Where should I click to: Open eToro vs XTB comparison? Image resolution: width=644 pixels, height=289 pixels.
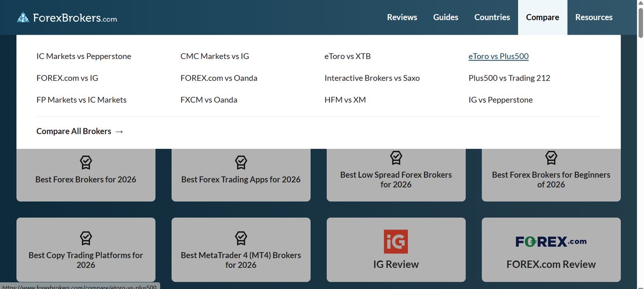[347, 56]
